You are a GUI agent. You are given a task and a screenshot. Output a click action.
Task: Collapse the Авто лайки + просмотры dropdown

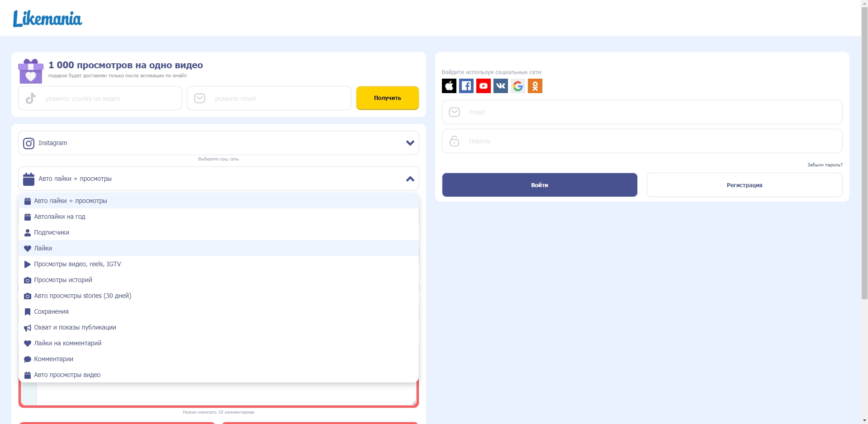(x=218, y=179)
